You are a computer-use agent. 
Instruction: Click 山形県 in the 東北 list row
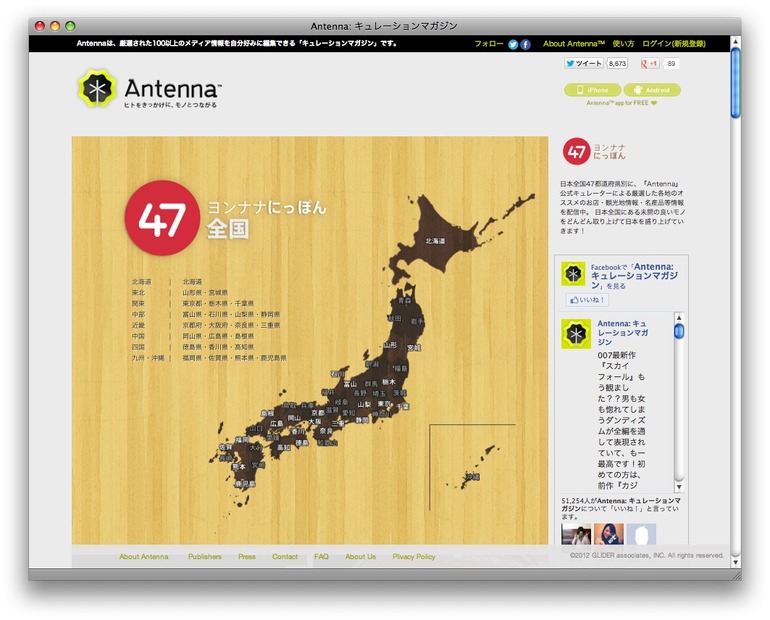192,293
